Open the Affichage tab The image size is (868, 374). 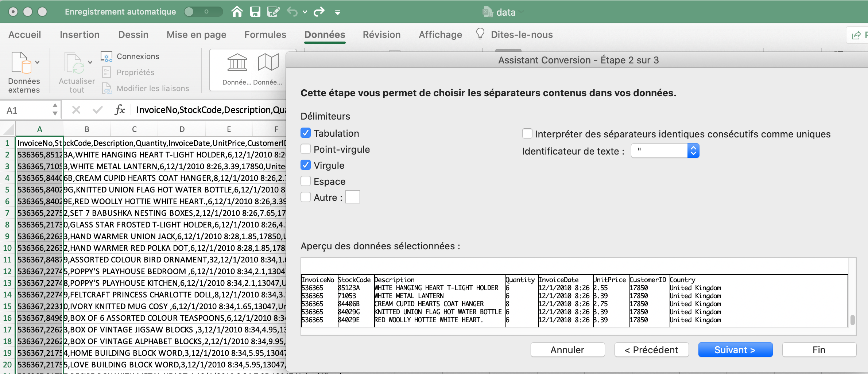(440, 35)
